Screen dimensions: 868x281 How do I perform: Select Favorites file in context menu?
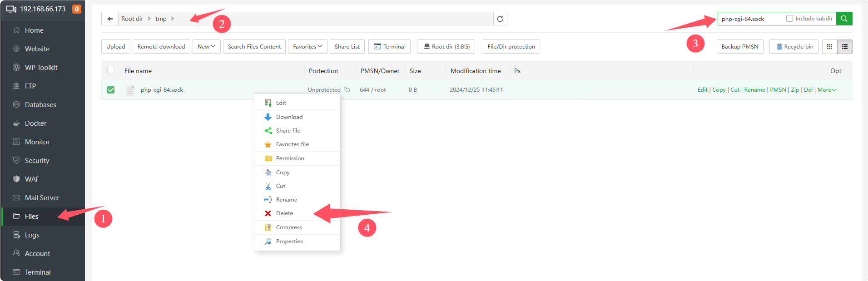point(297,144)
